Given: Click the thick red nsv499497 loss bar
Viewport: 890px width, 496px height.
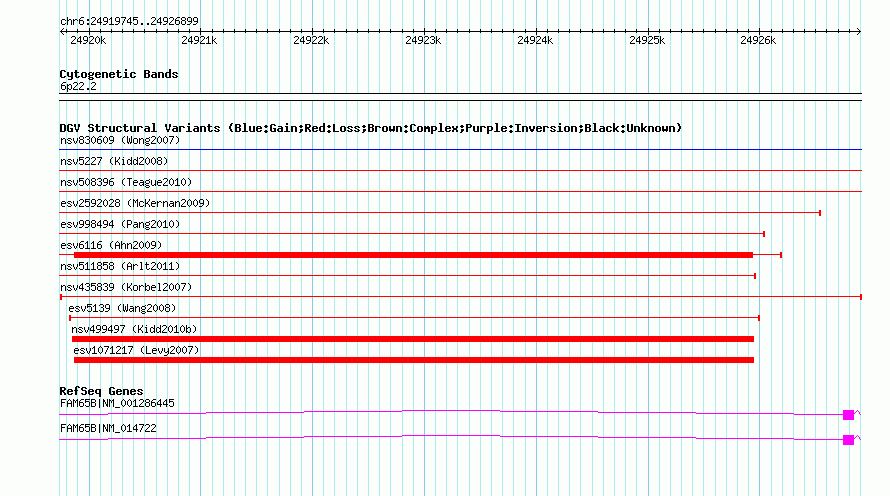Looking at the screenshot, I should 413,339.
